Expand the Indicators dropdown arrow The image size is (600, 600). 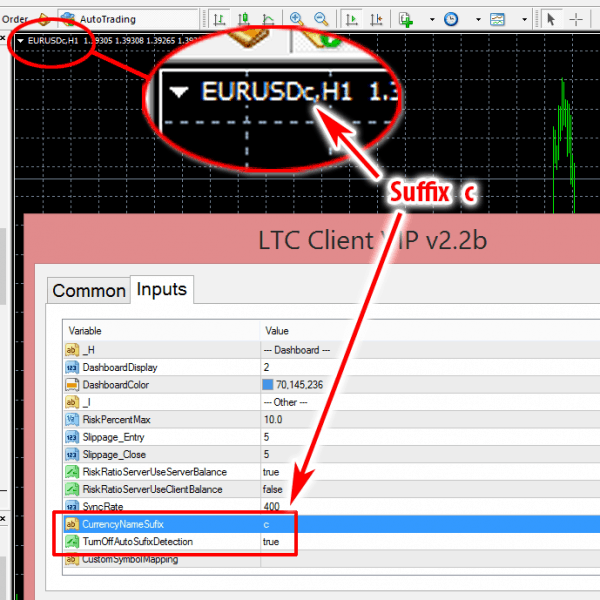(x=432, y=19)
